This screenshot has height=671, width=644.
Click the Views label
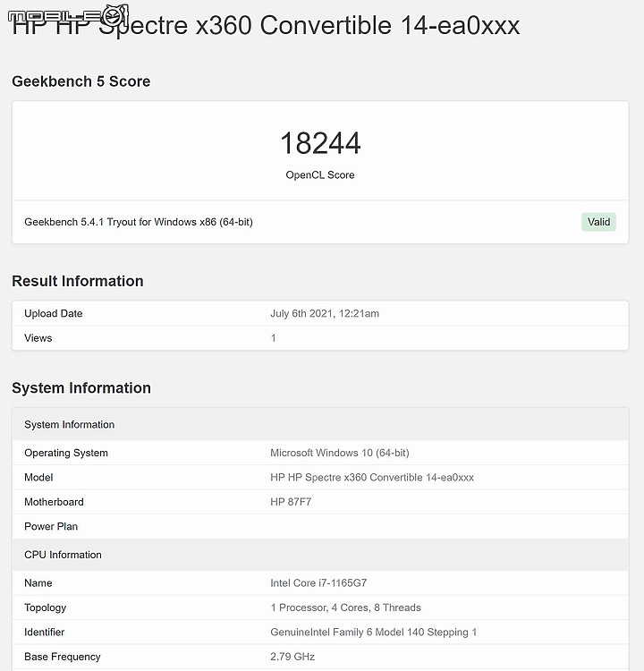pos(38,338)
